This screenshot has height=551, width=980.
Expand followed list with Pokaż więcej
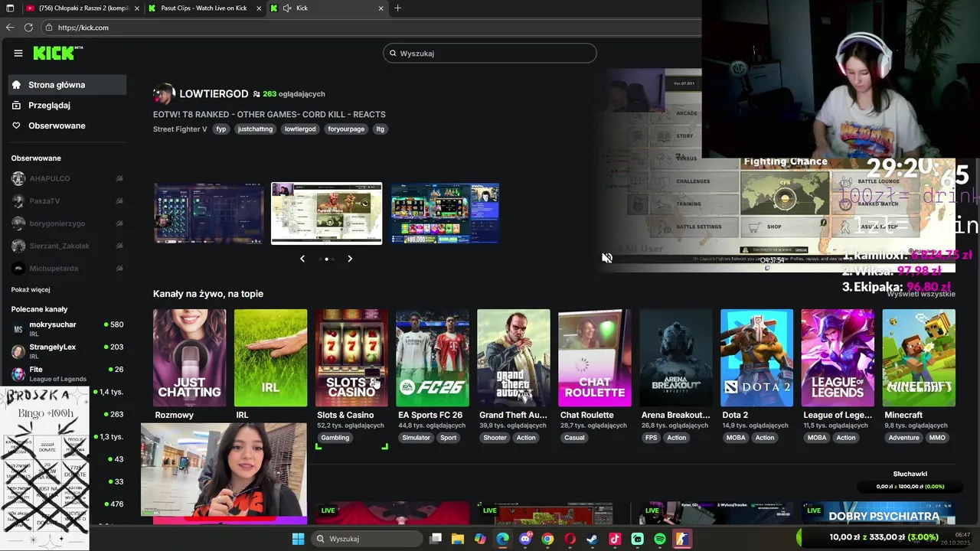pyautogui.click(x=31, y=290)
